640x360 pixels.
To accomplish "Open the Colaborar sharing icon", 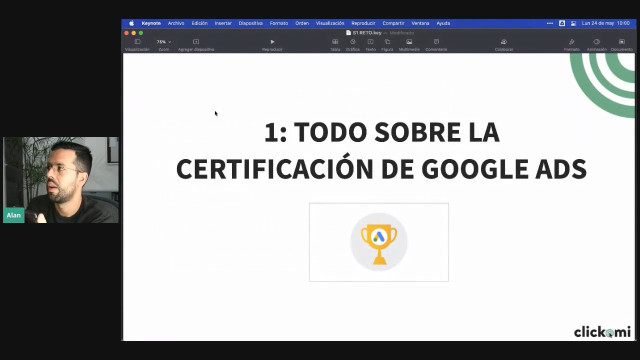I will (x=504, y=42).
